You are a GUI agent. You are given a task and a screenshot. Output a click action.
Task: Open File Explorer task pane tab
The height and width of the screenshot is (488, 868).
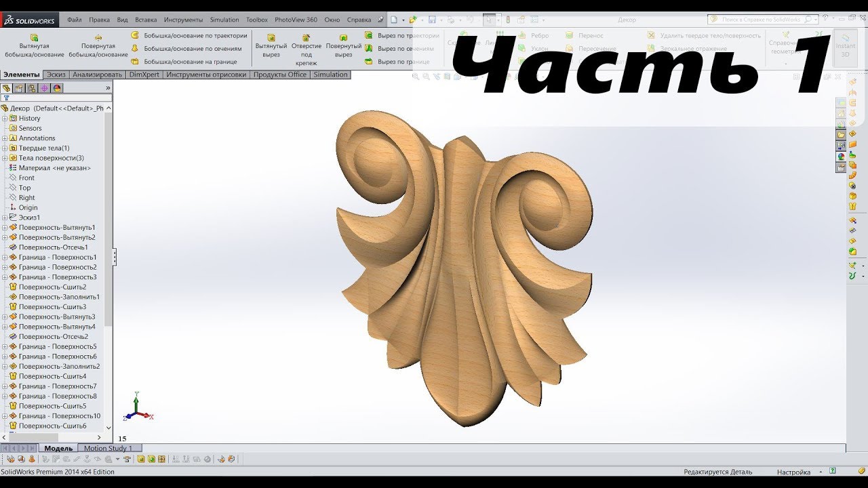tap(841, 134)
